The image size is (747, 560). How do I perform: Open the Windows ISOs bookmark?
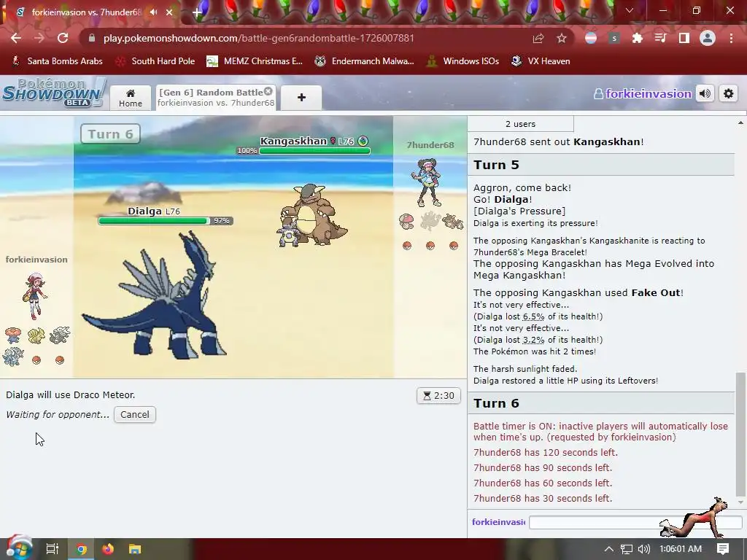[x=462, y=61]
